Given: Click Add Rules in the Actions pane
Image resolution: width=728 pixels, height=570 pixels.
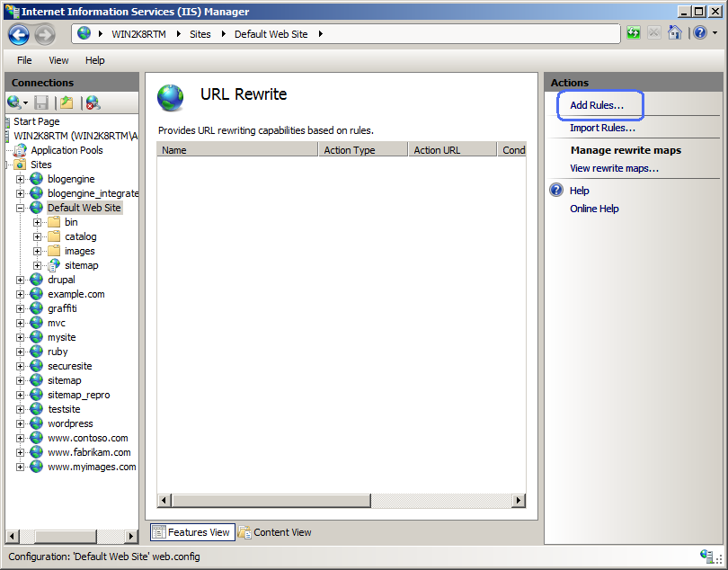Looking at the screenshot, I should (x=599, y=105).
